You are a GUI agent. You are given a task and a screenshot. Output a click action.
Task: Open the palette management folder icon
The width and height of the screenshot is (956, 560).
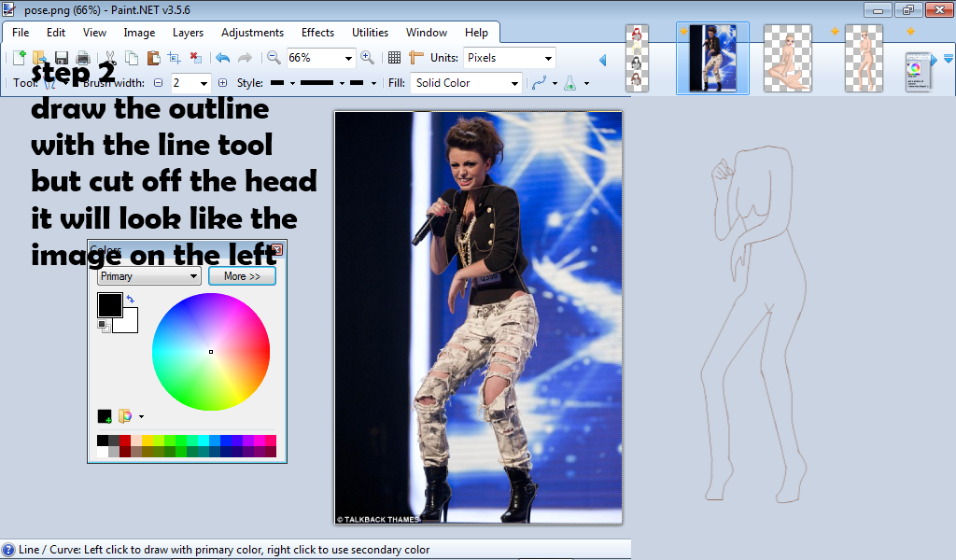pyautogui.click(x=125, y=417)
